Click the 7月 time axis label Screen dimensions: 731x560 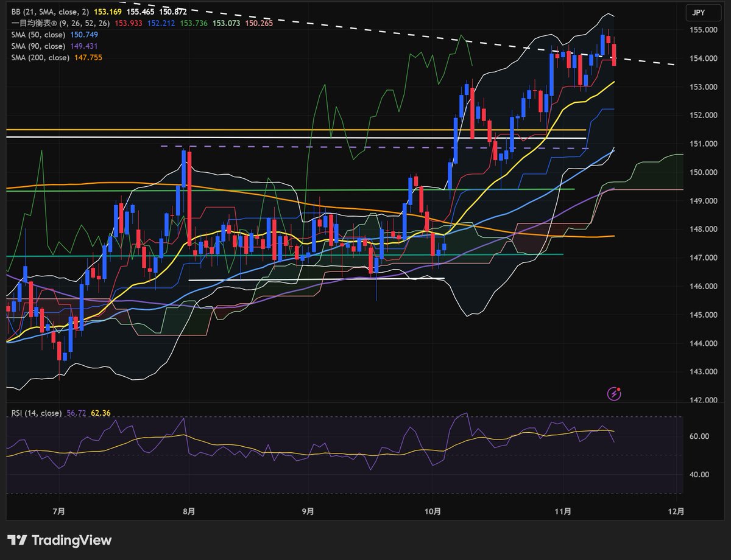tap(60, 511)
